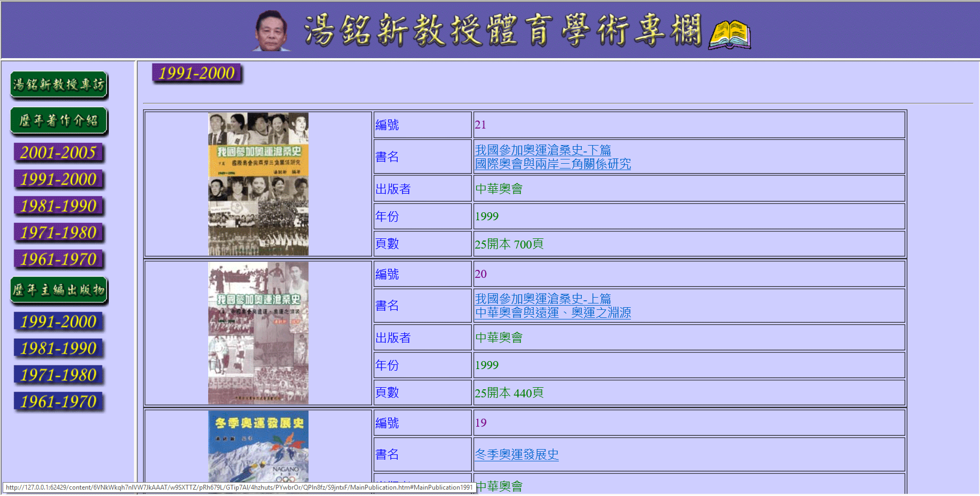Click the 冬季奧運發展史 book title link

(x=516, y=455)
